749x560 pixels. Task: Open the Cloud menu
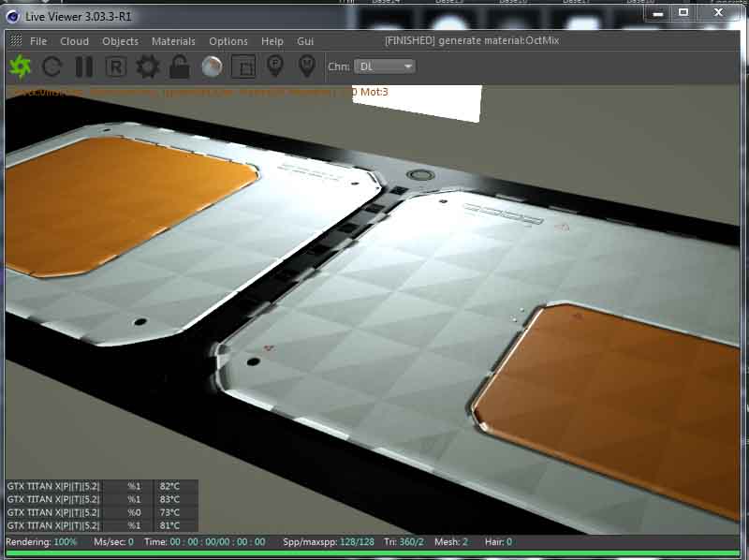(74, 41)
